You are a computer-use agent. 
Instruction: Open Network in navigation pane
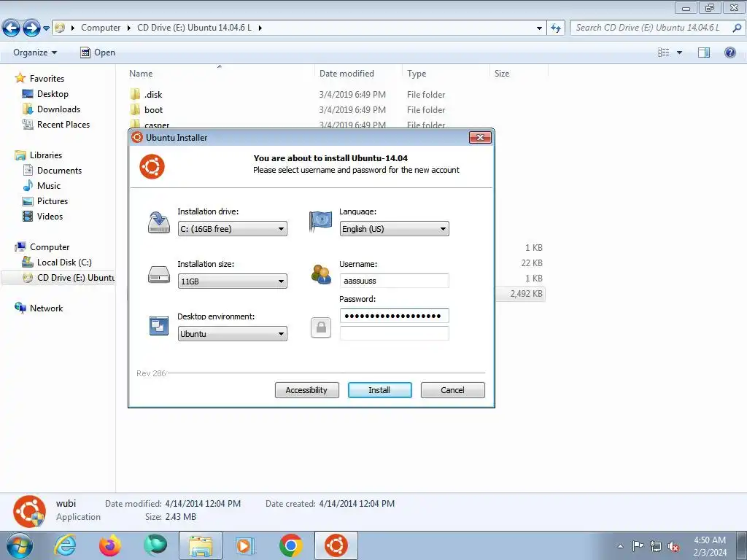[x=46, y=308]
